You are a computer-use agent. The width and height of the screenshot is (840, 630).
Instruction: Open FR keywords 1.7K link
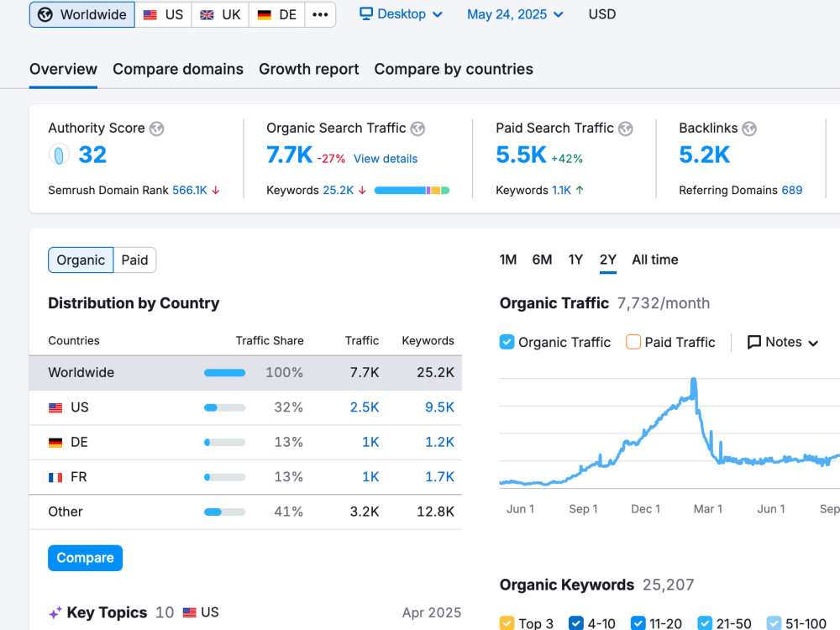(x=439, y=477)
